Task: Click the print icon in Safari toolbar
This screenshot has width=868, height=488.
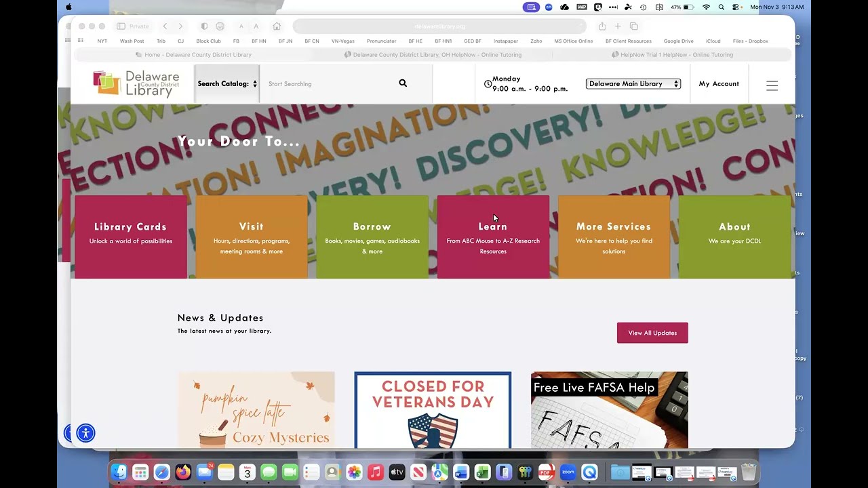Action: click(x=220, y=26)
